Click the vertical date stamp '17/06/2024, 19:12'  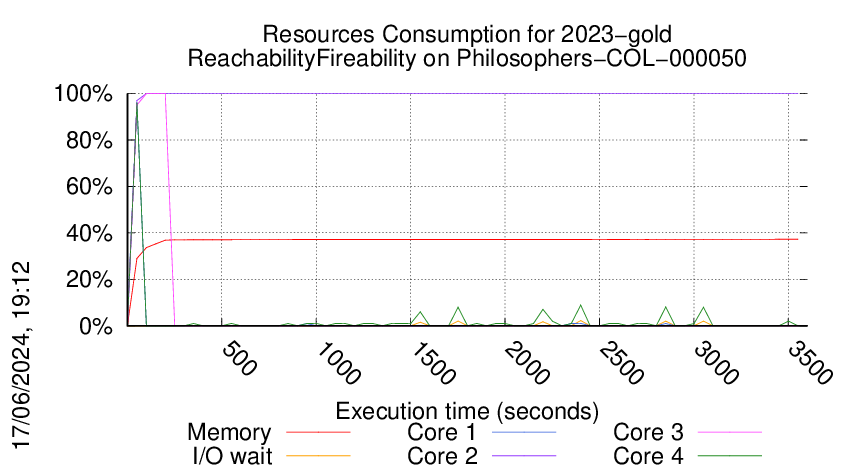coord(22,356)
